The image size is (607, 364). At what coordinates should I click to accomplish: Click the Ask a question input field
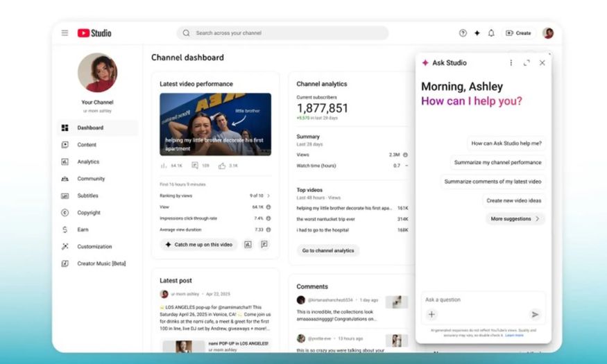pyautogui.click(x=483, y=300)
